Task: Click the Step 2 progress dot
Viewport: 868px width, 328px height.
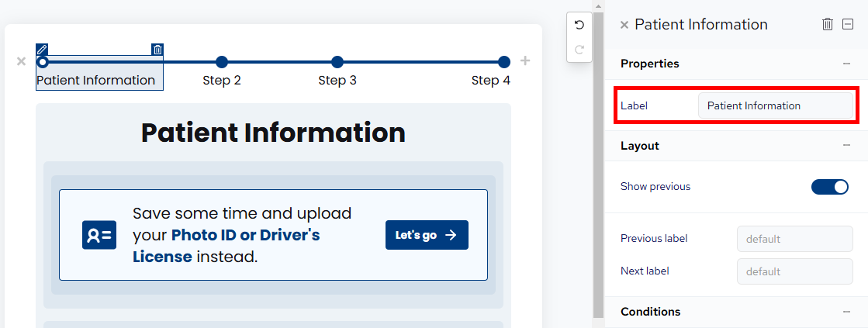Action: [222, 62]
